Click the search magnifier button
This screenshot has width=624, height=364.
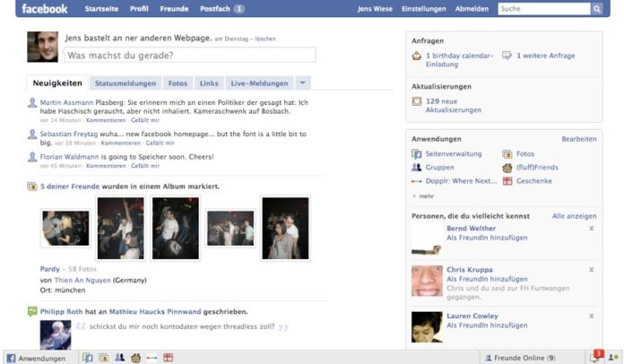[596, 9]
